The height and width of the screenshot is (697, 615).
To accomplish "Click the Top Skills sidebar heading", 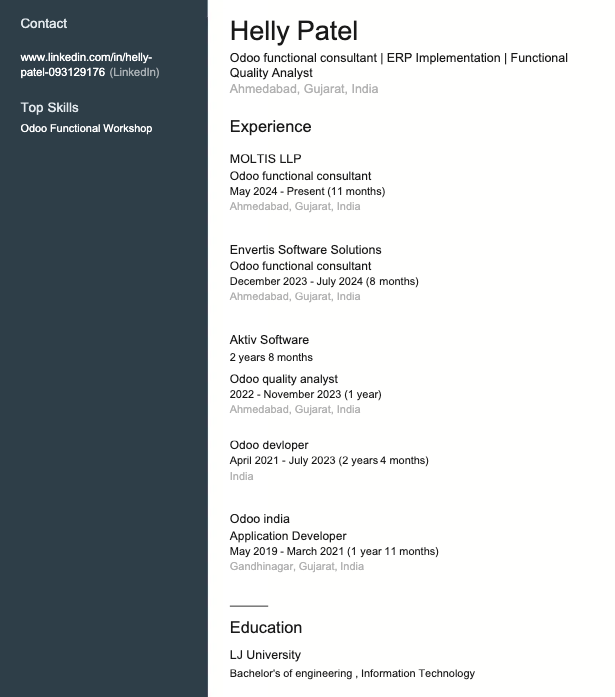I will point(49,107).
